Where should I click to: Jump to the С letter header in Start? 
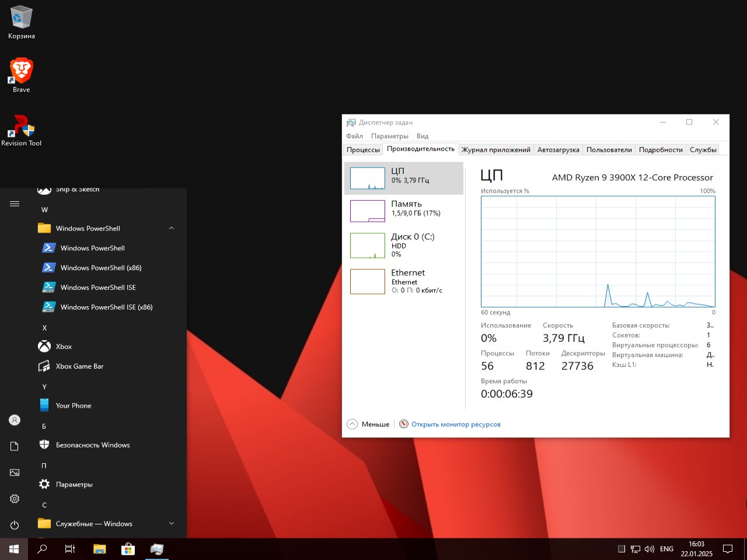[44, 505]
